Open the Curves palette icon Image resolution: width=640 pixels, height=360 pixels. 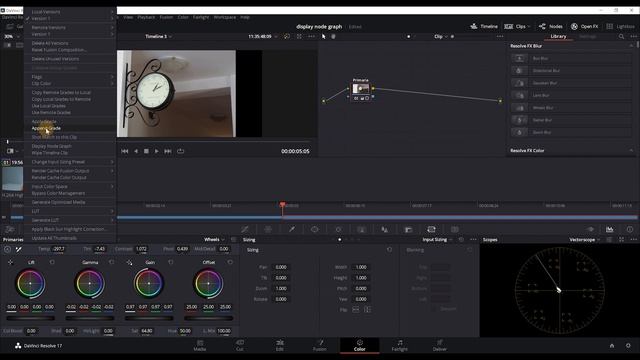click(x=245, y=229)
